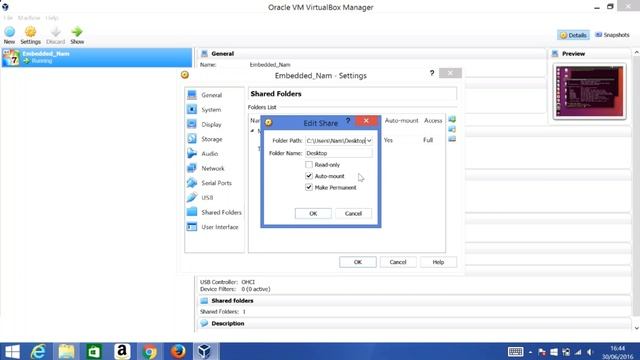Click the Settings dialog help question mark
Screen dimensions: 640x360
(x=432, y=73)
